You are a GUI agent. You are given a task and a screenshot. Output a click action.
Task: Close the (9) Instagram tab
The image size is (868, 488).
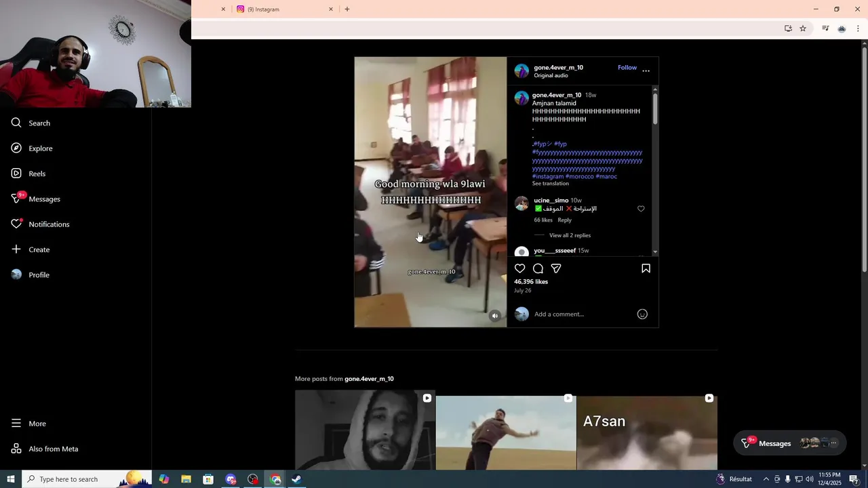(331, 9)
